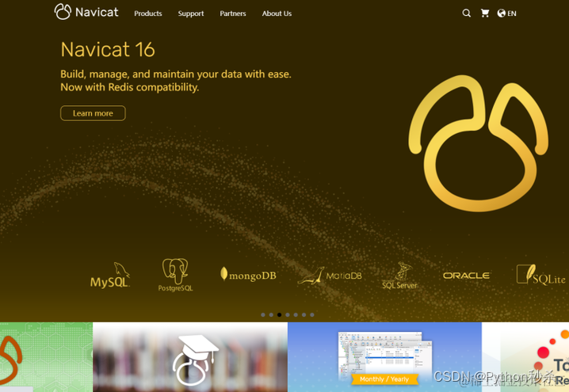The height and width of the screenshot is (392, 569).
Task: Open the graduation cap academy tile
Action: (190, 357)
